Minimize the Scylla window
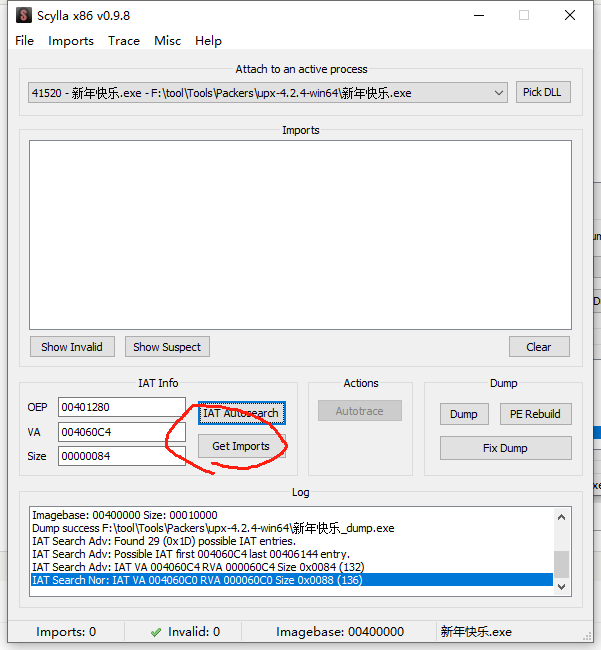The image size is (601, 650). 479,16
